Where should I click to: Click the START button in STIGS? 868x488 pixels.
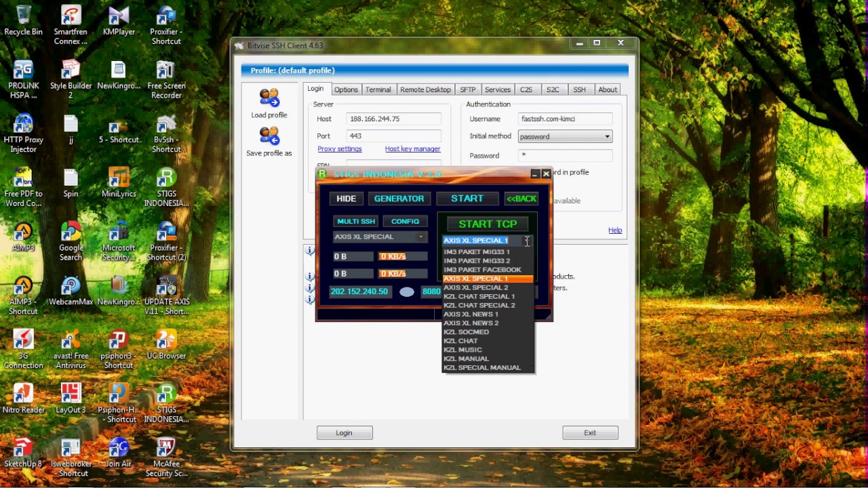click(467, 199)
